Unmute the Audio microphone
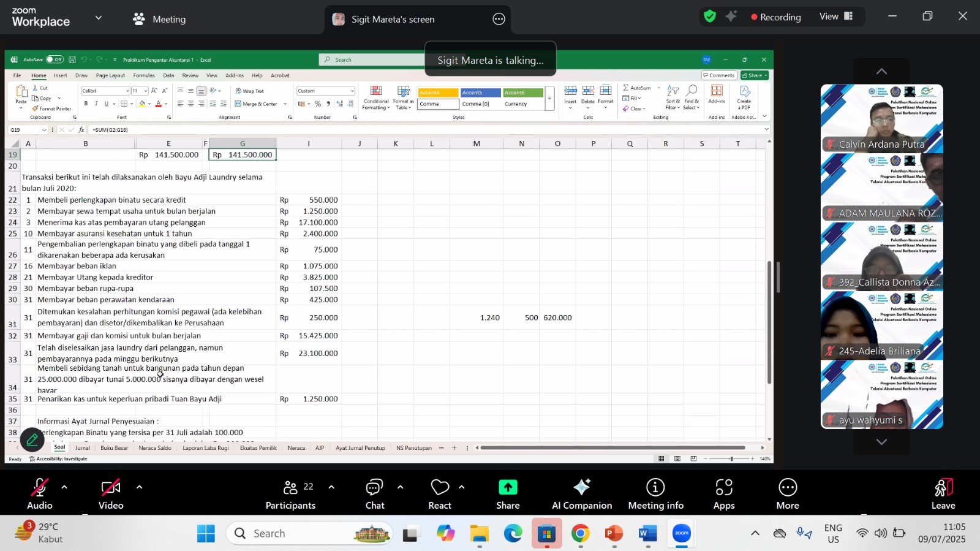Image resolution: width=980 pixels, height=551 pixels. click(x=39, y=494)
